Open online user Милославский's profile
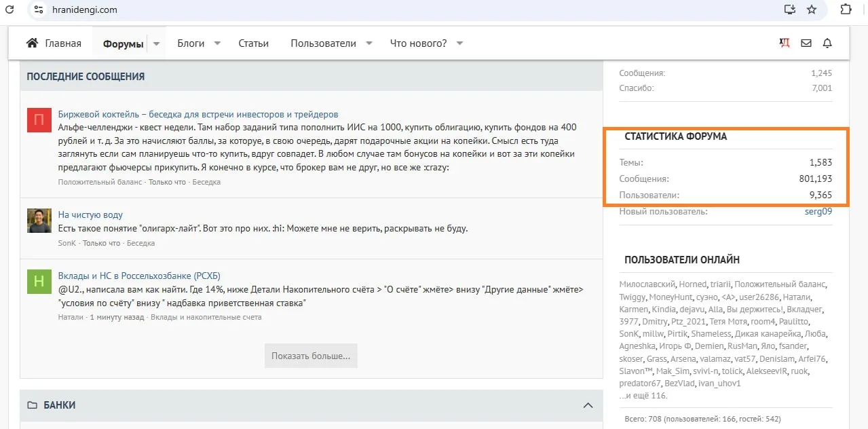Viewport: 868px width, 429px height. pyautogui.click(x=647, y=284)
